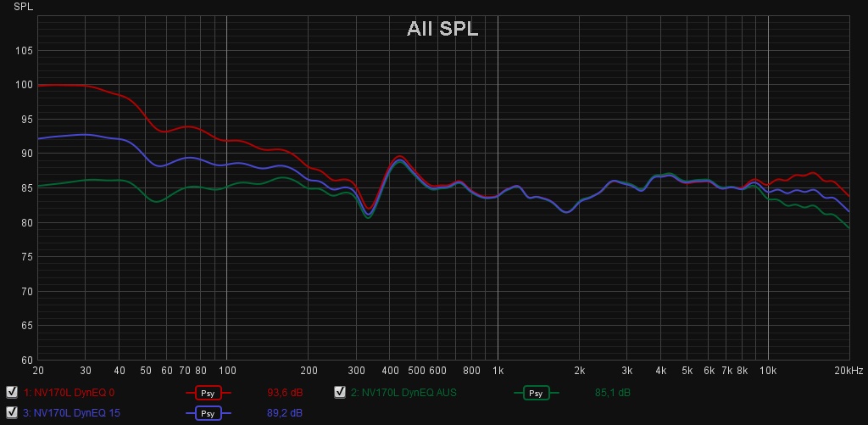Uncheck the NV170L DynEQ 0 trace checkbox

click(12, 392)
